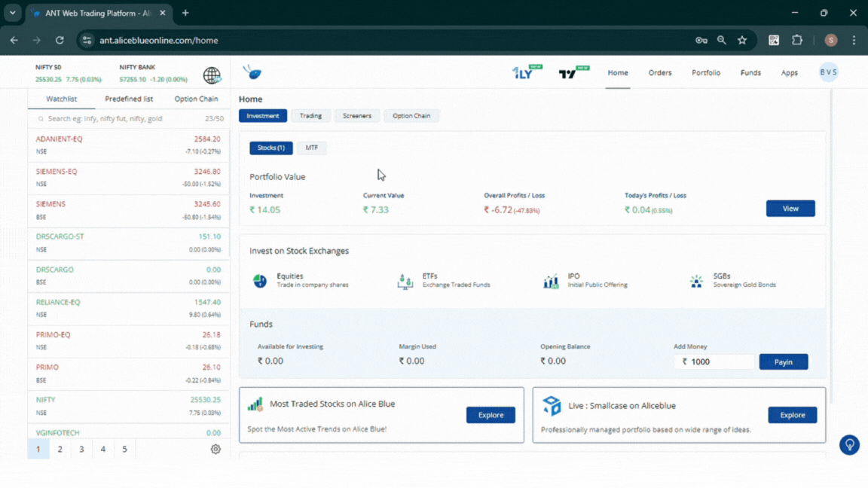Viewport: 868px width, 488px height.
Task: Click the View portfolio button
Action: pyautogui.click(x=790, y=209)
